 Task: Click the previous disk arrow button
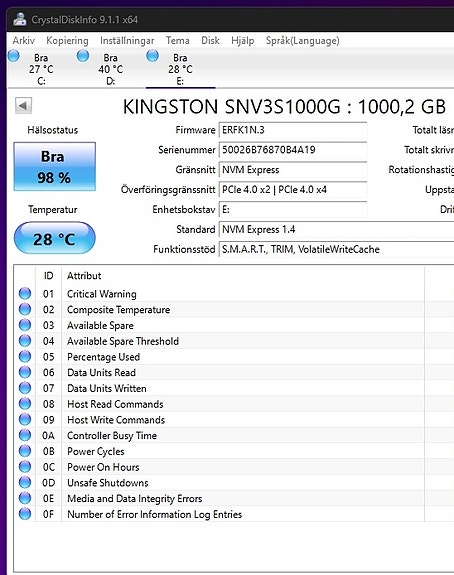23,106
